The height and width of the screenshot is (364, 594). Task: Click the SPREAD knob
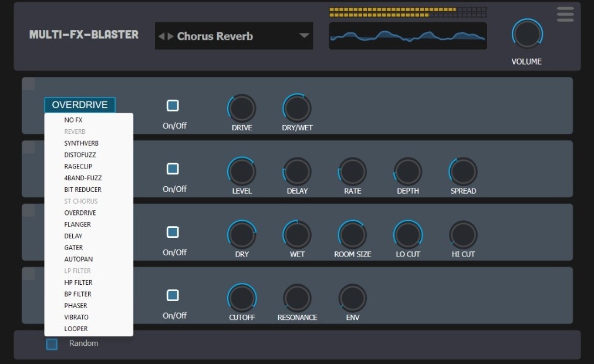tap(463, 171)
